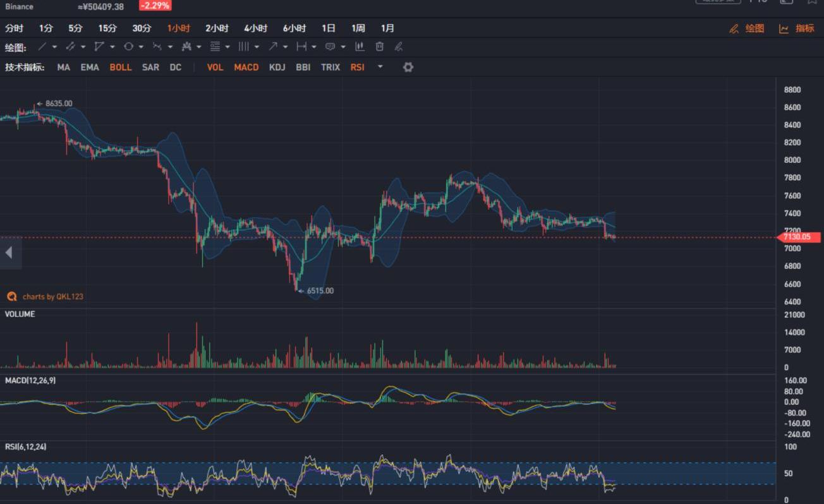Viewport: 824px width, 504px height.
Task: Expand the line tool dropdown arrow
Action: click(x=54, y=47)
